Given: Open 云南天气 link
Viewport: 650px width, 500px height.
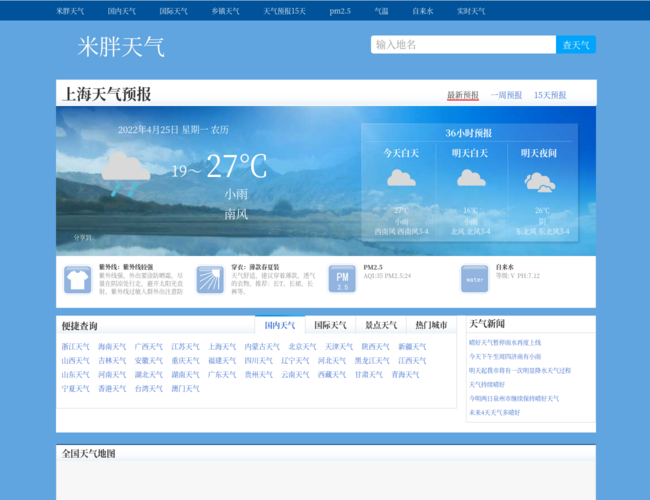Looking at the screenshot, I should (295, 375).
